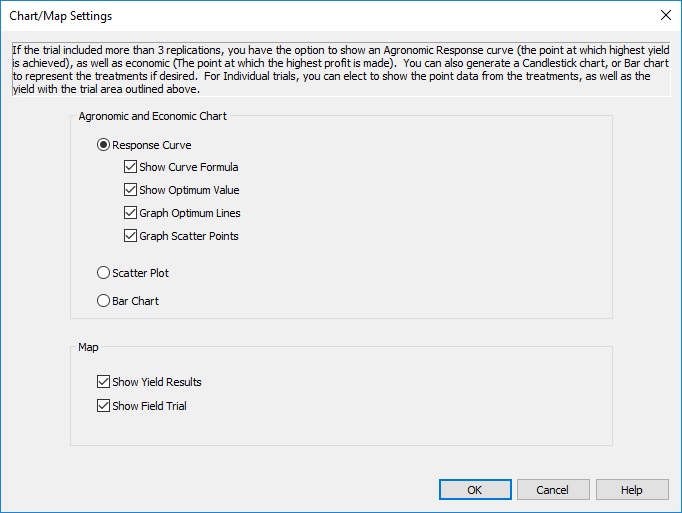Viewport: 682px width, 513px height.
Task: Choose the Scatter Plot chart option
Action: [x=103, y=273]
